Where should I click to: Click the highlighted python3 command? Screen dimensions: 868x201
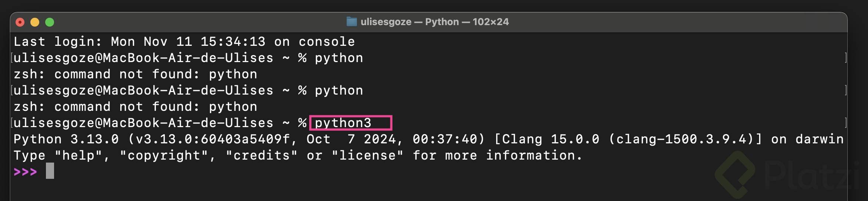[343, 123]
